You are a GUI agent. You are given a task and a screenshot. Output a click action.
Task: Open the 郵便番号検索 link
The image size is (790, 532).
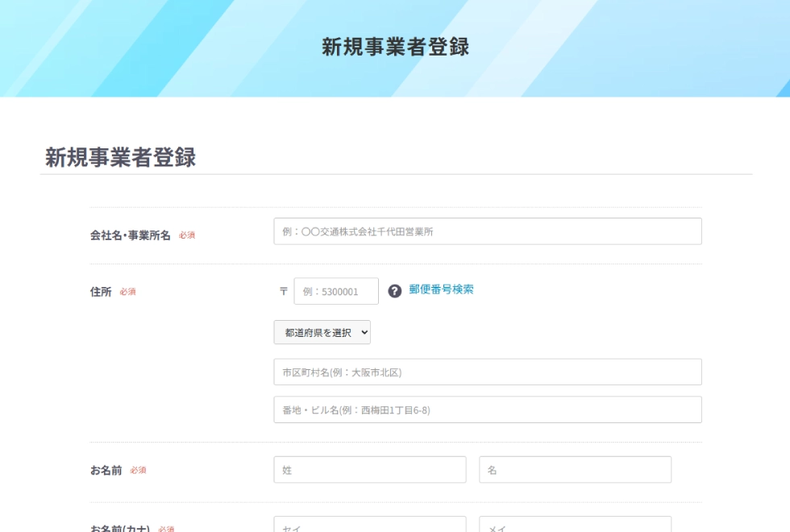pos(441,290)
